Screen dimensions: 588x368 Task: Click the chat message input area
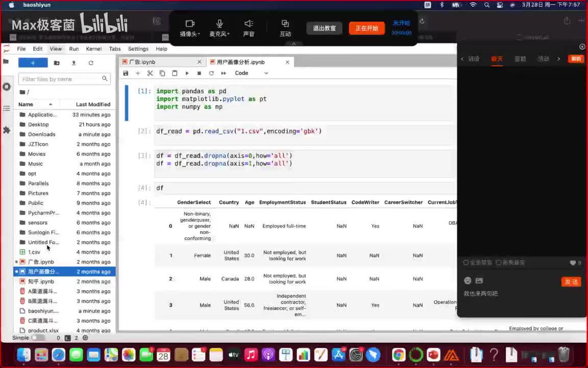(521, 301)
